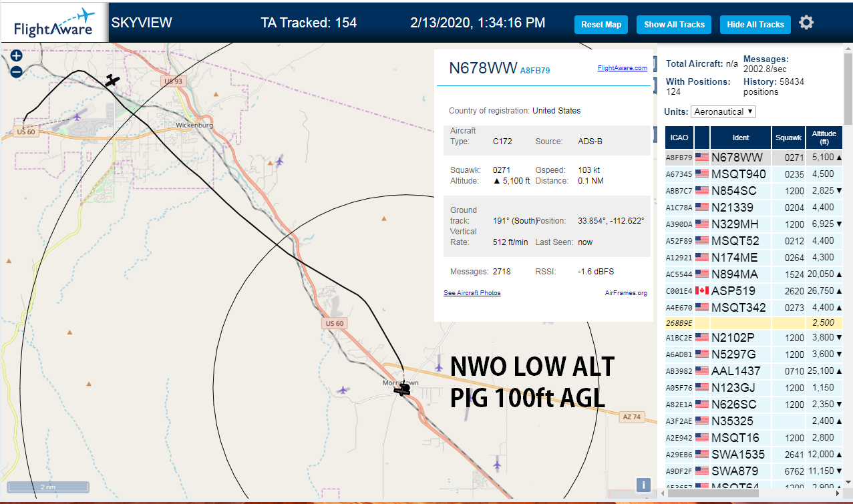The image size is (853, 504).
Task: Select the AAL1437 row
Action: point(754,371)
